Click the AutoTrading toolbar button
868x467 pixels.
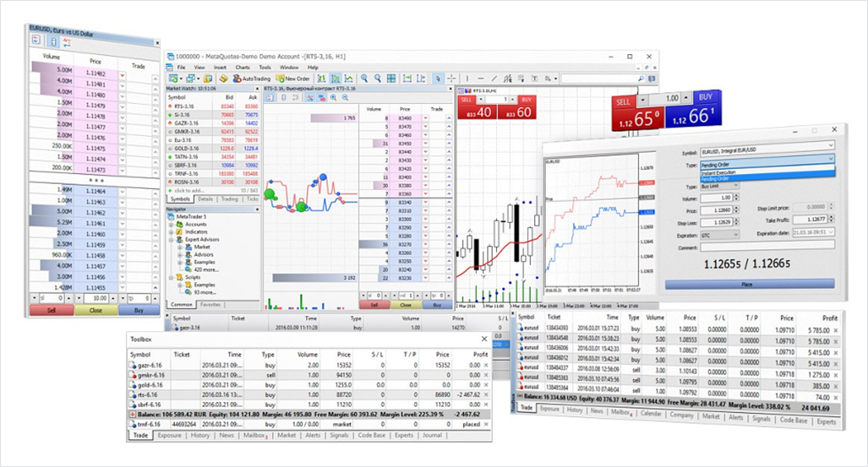(x=251, y=79)
